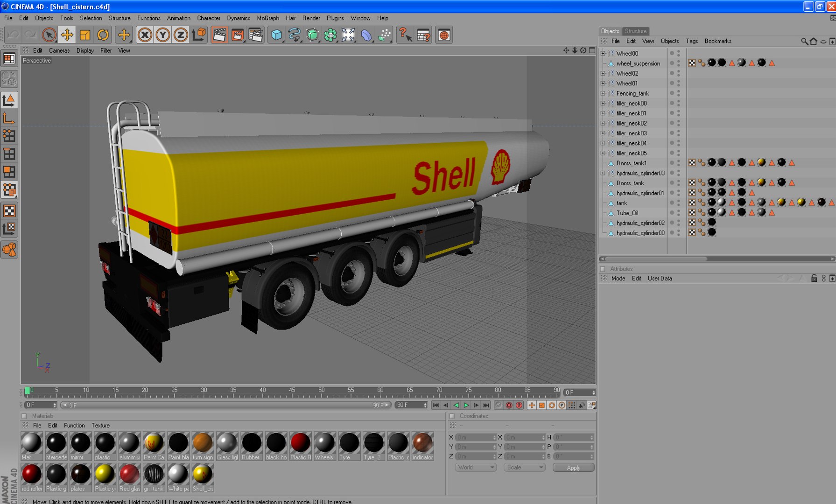This screenshot has height=504, width=836.
Task: Open Attributes Mode menu
Action: [x=618, y=279]
